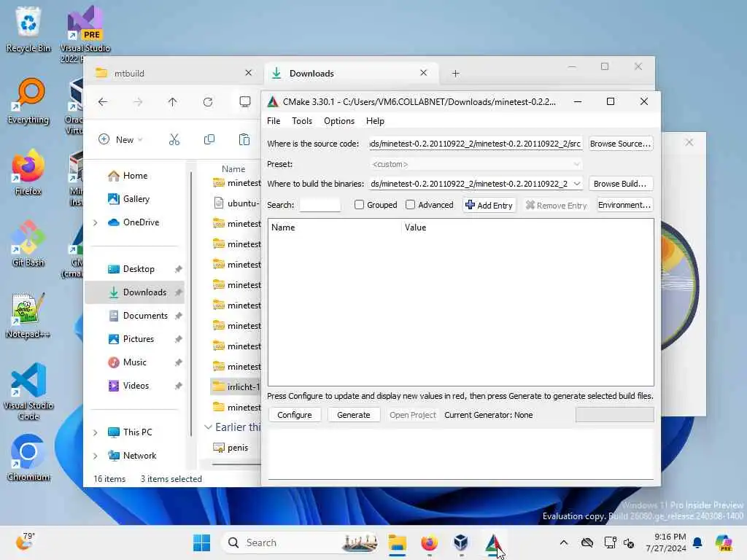This screenshot has height=560, width=747.
Task: Launch Chromium from the desktop
Action: (x=28, y=458)
